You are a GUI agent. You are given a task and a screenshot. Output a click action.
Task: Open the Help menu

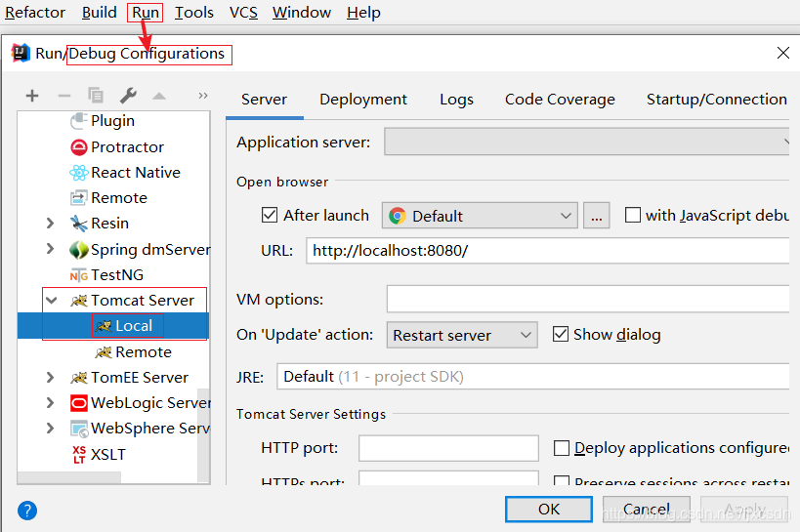pyautogui.click(x=363, y=13)
